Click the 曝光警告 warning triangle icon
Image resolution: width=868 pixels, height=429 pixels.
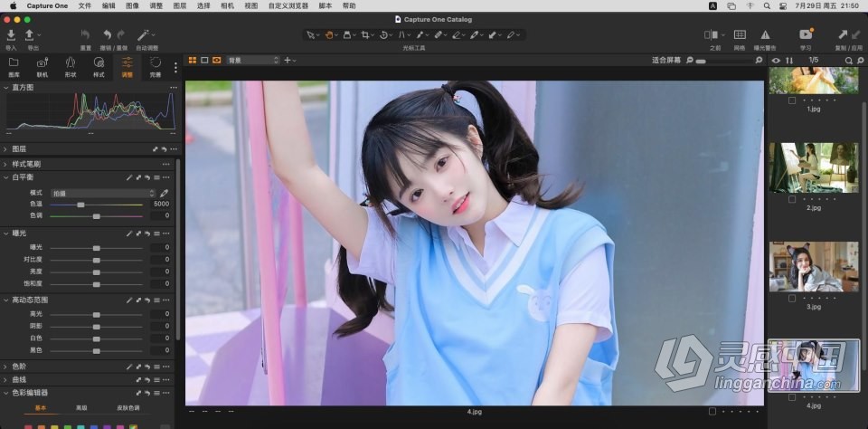point(765,35)
